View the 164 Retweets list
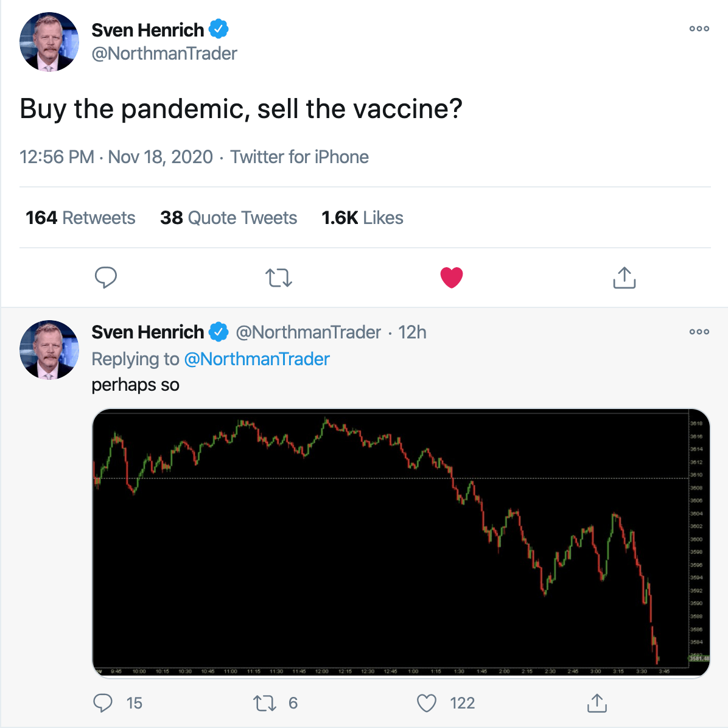 click(80, 218)
